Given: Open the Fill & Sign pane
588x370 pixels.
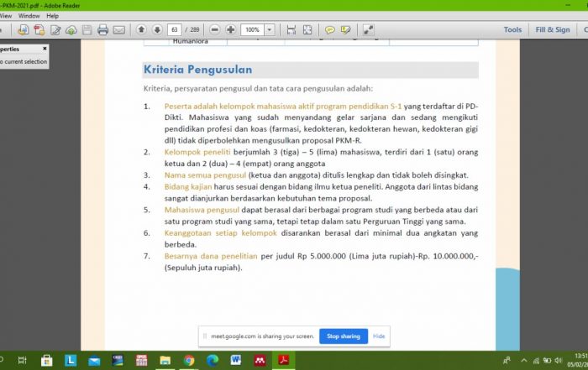Looking at the screenshot, I should coord(552,29).
